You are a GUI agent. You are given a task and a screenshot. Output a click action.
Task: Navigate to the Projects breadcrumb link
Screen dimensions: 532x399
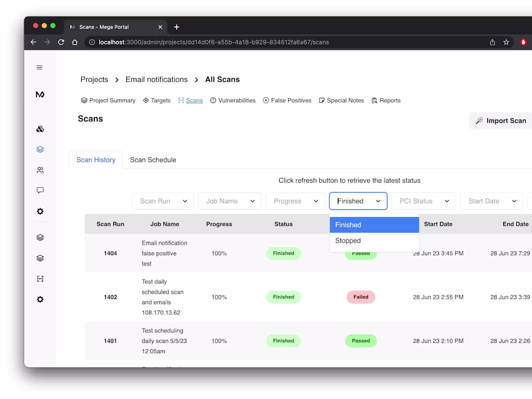[x=94, y=79]
